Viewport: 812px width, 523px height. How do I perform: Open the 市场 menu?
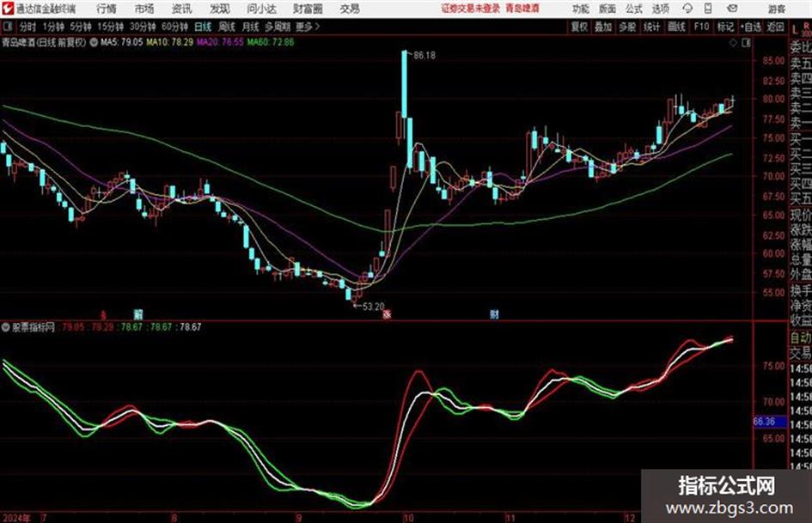[144, 9]
